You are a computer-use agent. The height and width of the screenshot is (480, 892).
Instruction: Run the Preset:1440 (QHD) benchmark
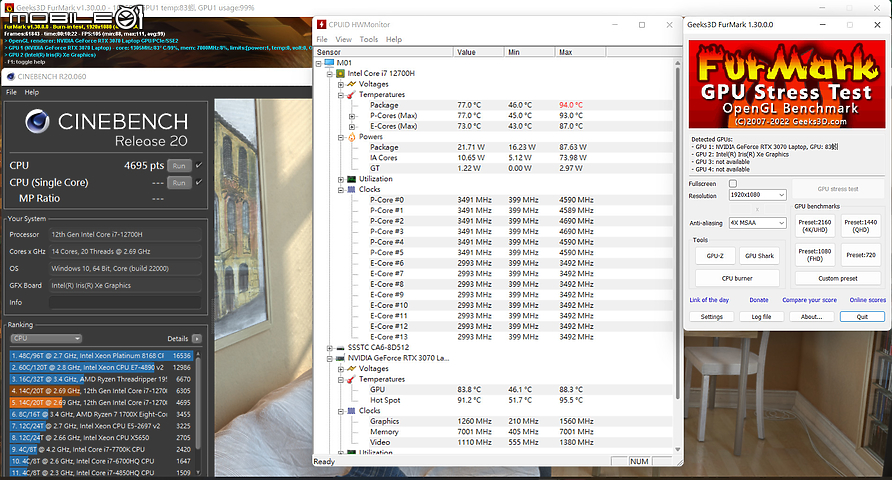pos(861,226)
